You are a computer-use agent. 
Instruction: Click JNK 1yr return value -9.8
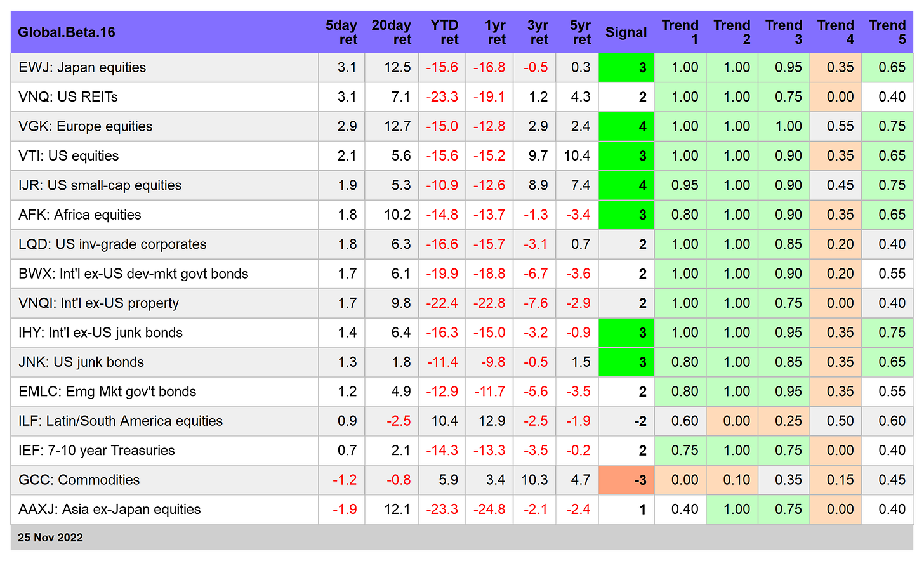493,362
